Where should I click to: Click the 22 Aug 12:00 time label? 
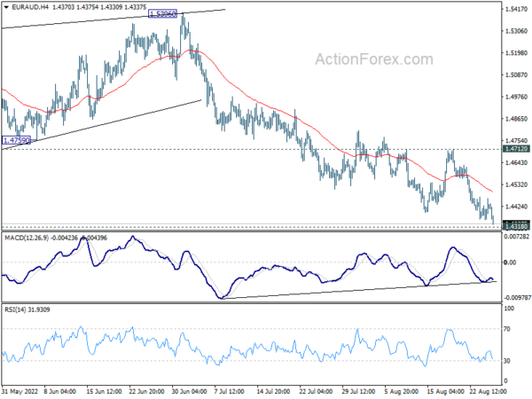click(x=488, y=391)
